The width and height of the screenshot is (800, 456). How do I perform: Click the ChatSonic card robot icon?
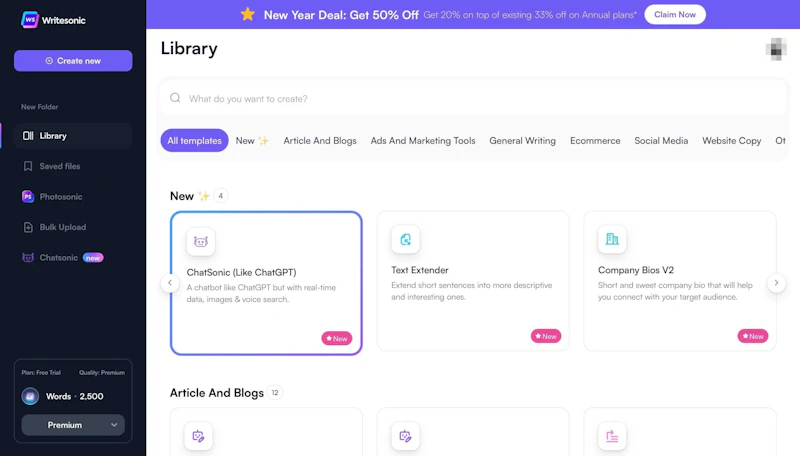pyautogui.click(x=201, y=241)
